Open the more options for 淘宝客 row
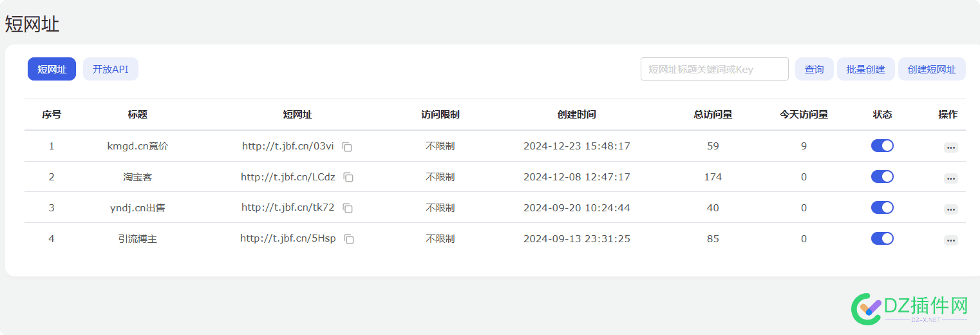 [x=950, y=178]
